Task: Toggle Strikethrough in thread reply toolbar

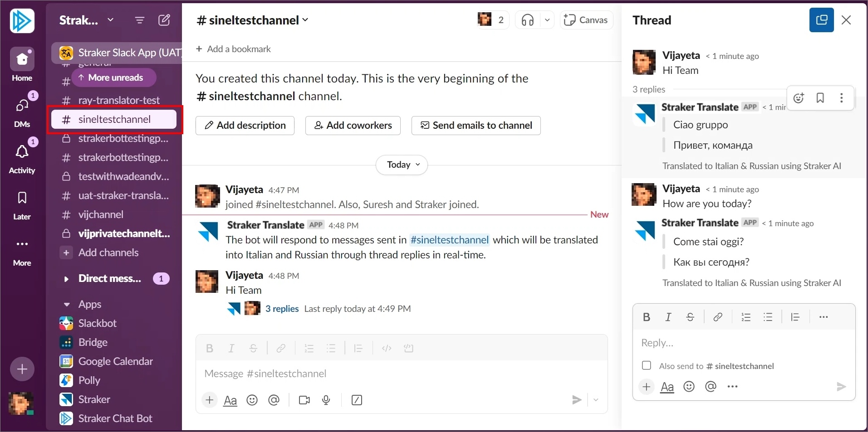Action: tap(690, 317)
